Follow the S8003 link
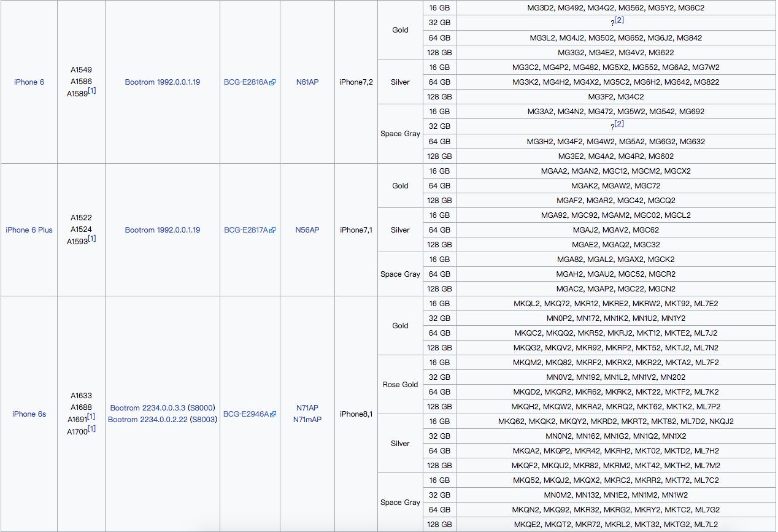The height and width of the screenshot is (532, 778). coord(202,420)
